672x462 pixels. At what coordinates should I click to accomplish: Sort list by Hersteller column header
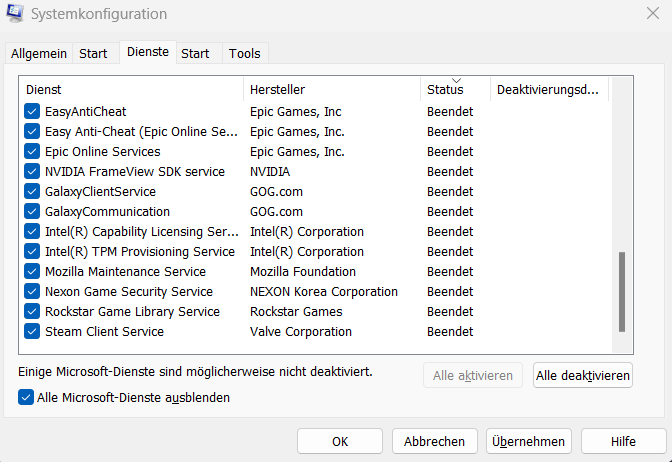pos(332,90)
